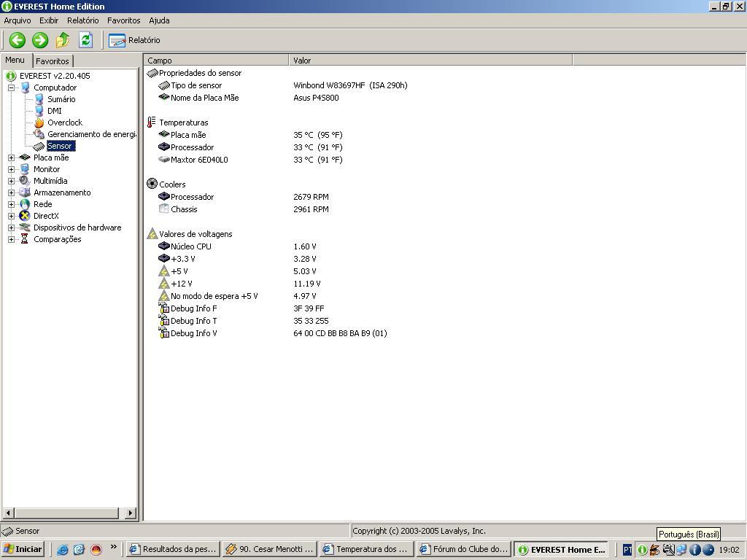Open the Arquivo menu
747x560 pixels.
click(x=18, y=20)
